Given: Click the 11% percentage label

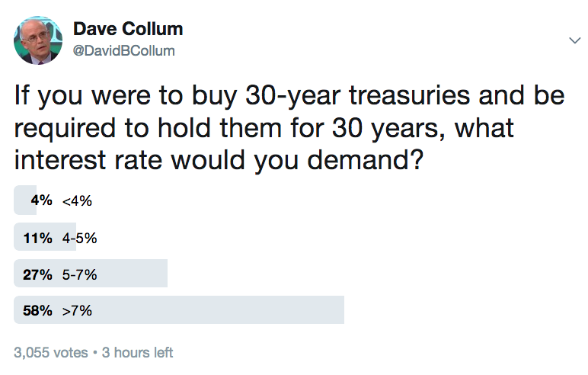Looking at the screenshot, I should click(x=37, y=238).
